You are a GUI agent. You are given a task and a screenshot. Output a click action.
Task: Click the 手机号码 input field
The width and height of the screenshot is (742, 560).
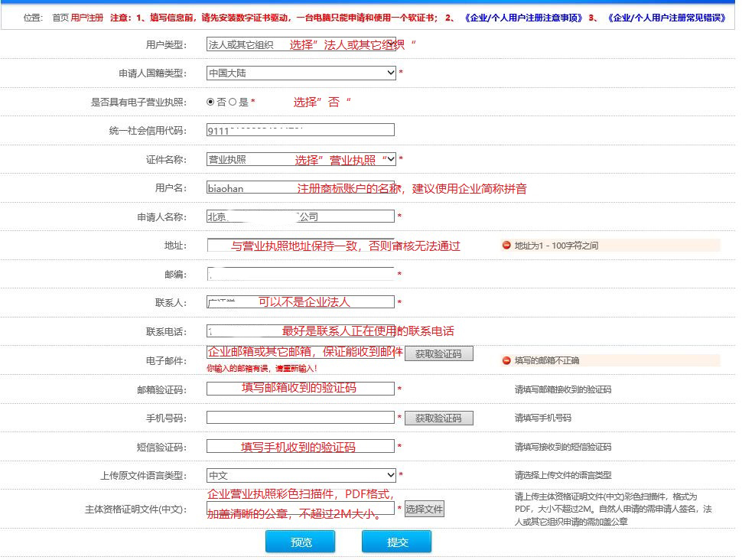300,417
